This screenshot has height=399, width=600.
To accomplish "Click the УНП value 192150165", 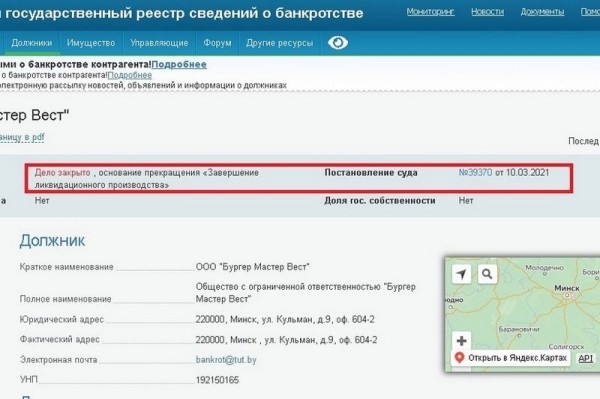I will coord(217,380).
